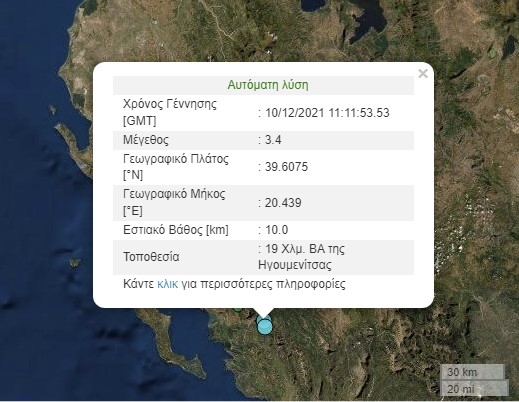Click the Αυτόματη λύση header
Screen dimensions: 519x402
click(x=268, y=85)
